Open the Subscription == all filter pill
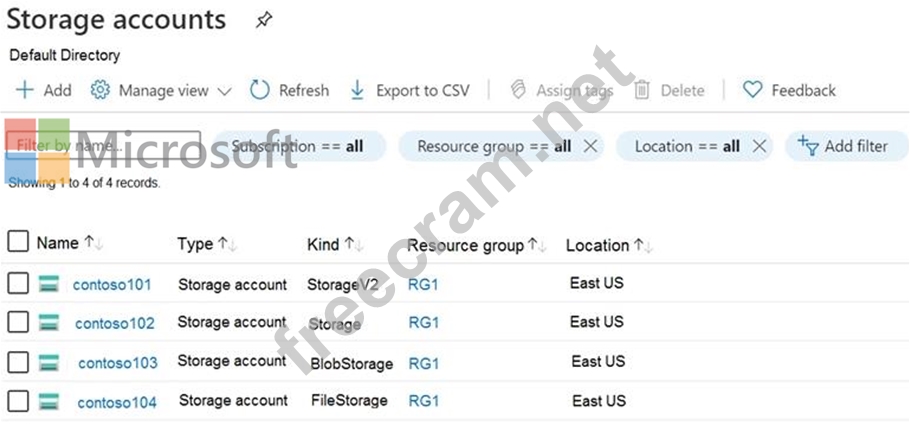Screen dimensions: 910x424 coord(298,146)
